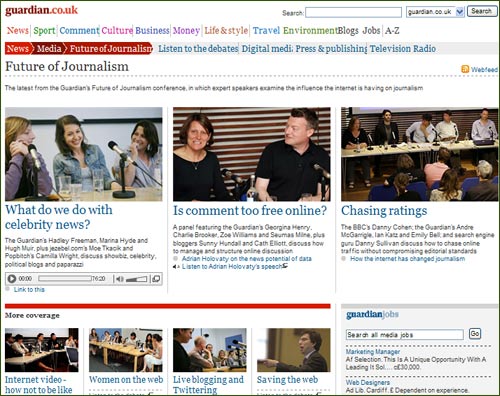Image resolution: width=500 pixels, height=396 pixels.
Task: Click the Internet video thumbnail
Action: pos(42,350)
